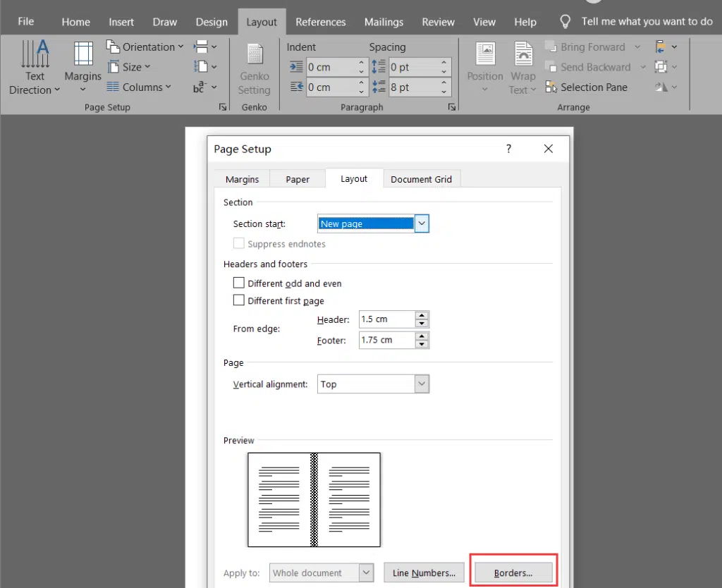This screenshot has height=588, width=722.
Task: Select the Text Direction tool
Action: [35, 68]
